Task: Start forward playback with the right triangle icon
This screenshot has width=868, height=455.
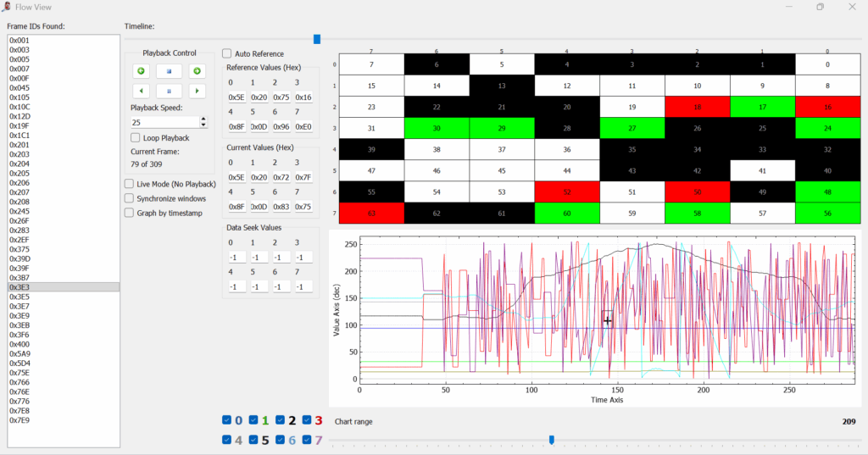Action: pyautogui.click(x=197, y=91)
